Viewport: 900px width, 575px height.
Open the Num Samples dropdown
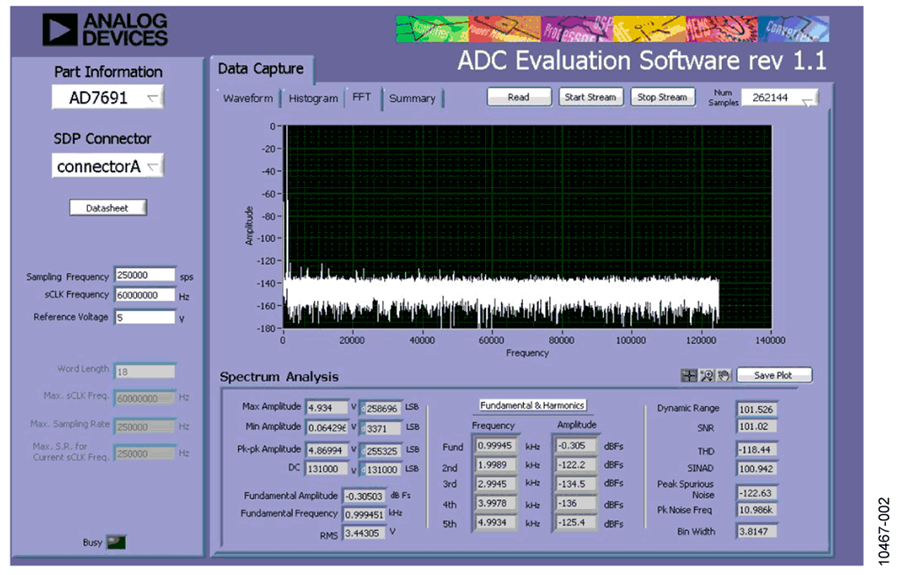click(x=780, y=98)
